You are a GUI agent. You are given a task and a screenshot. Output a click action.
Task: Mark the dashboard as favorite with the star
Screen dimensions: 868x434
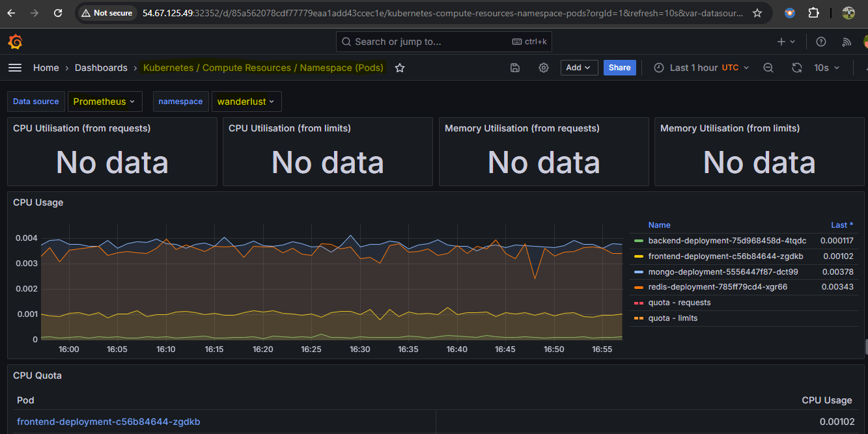[400, 68]
